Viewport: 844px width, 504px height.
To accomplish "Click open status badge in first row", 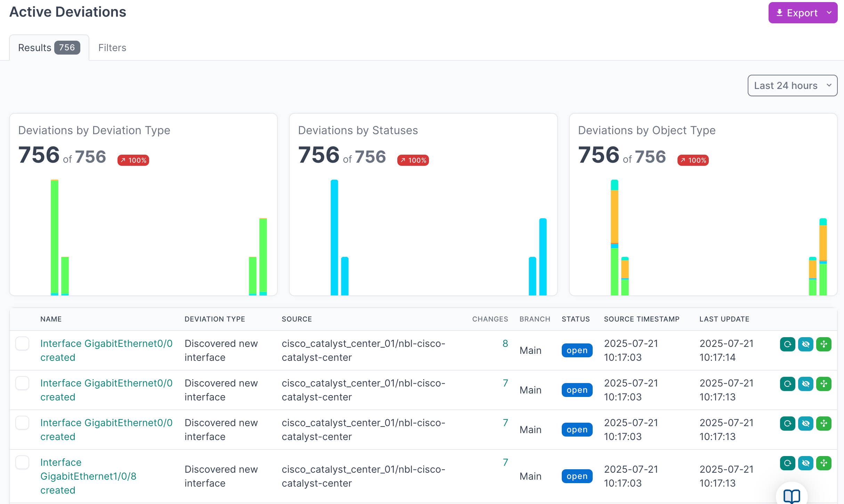I will 577,350.
